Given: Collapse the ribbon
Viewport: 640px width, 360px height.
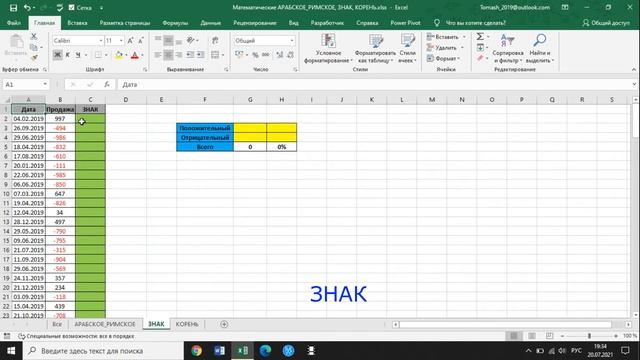Looking at the screenshot, I should (x=634, y=69).
